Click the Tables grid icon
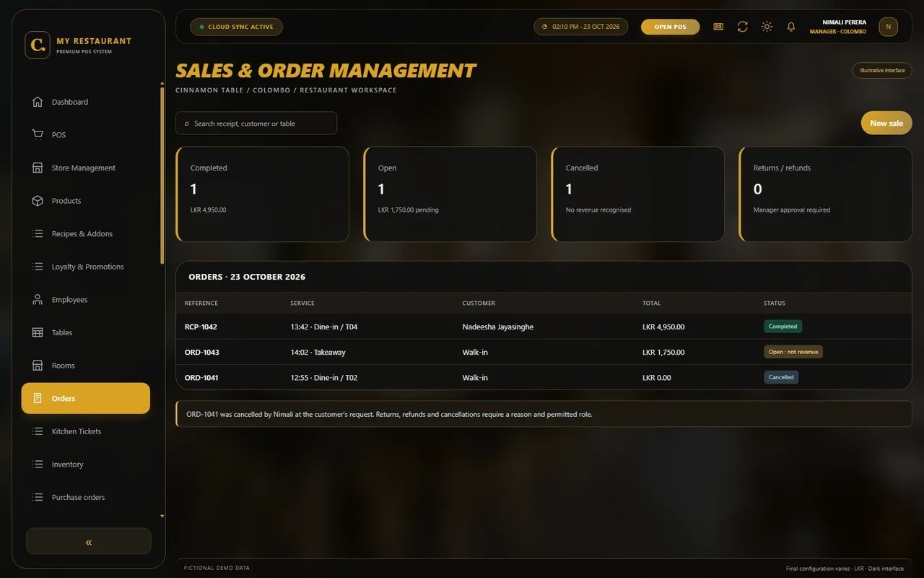Viewport: 924px width, 578px height. point(38,332)
